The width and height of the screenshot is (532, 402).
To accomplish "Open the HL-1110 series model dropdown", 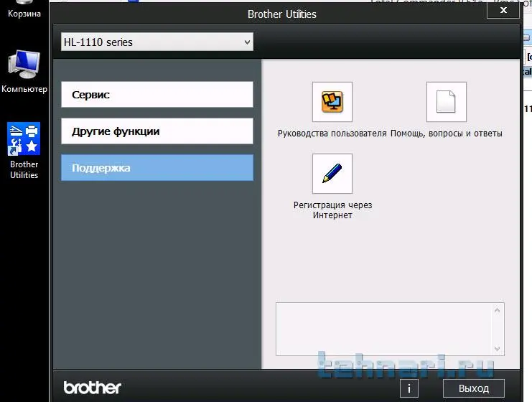I will click(x=157, y=42).
